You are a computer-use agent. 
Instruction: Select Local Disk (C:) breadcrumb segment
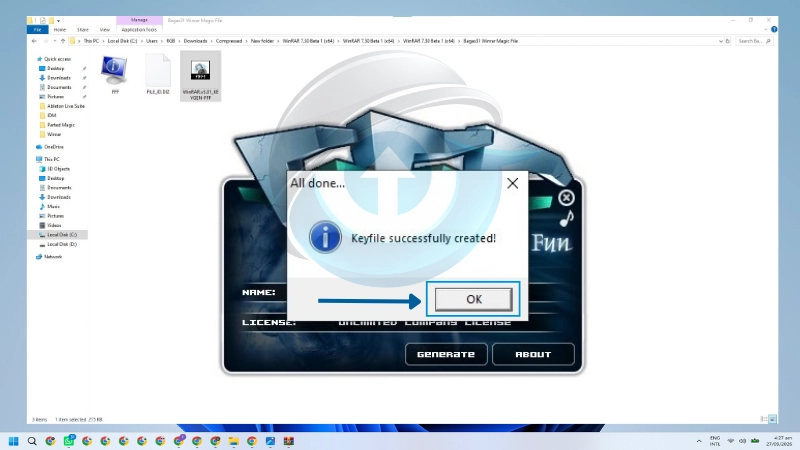coord(122,41)
